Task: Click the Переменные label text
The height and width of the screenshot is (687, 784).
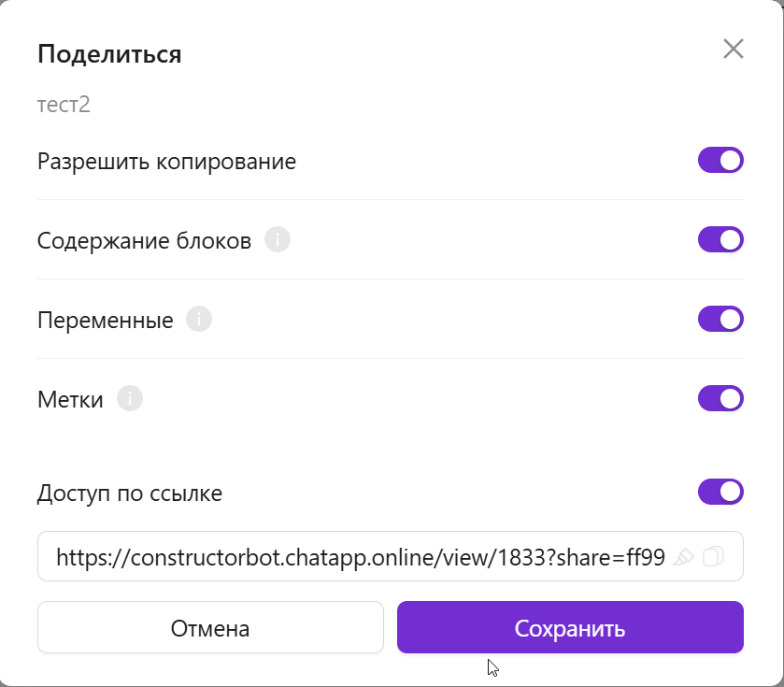Action: click(x=106, y=320)
